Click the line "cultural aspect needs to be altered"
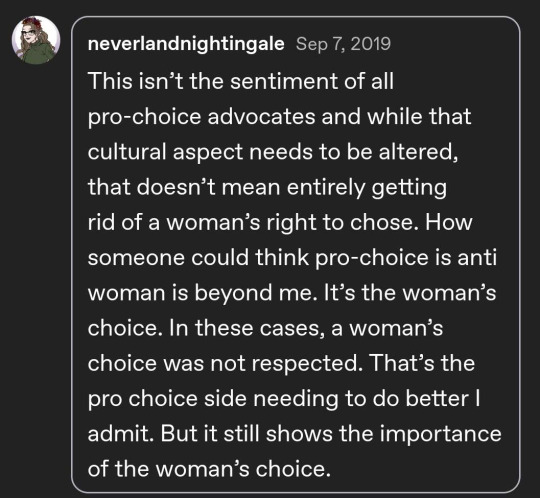Viewport: 540px width, 498px height. pos(273,152)
